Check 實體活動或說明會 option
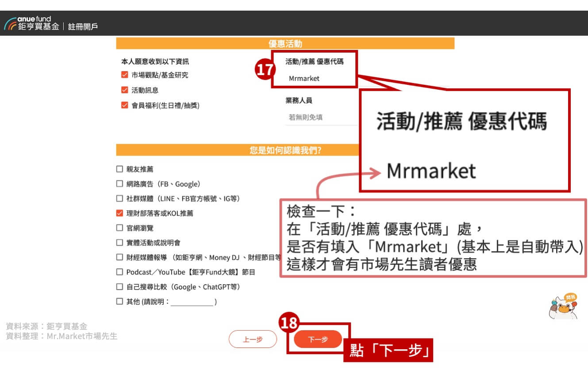Viewport: 588px width, 370px height. click(x=119, y=243)
